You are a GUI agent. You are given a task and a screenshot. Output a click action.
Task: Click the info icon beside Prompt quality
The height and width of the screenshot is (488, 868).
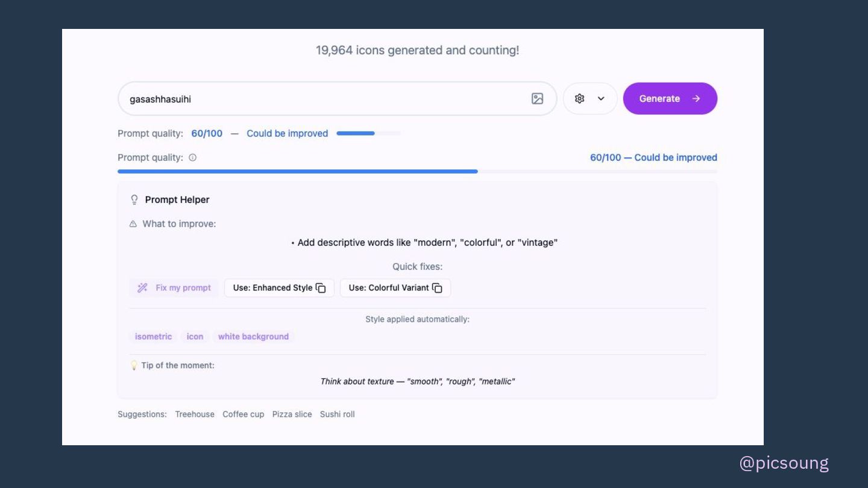193,158
